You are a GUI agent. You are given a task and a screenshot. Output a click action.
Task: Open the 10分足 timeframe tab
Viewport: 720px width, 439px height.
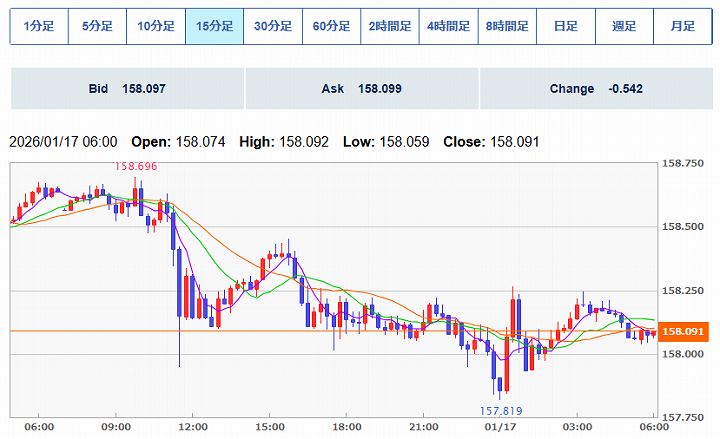click(156, 27)
